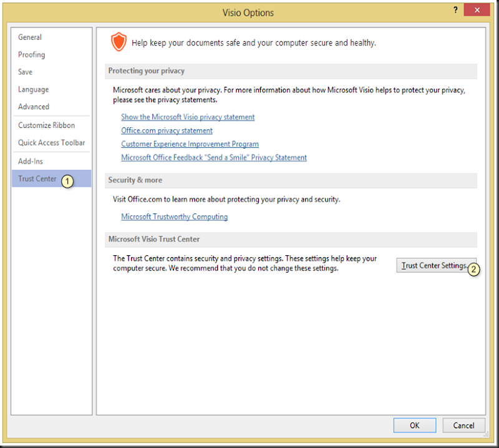Click the Office.com privacy statement link

coord(167,130)
